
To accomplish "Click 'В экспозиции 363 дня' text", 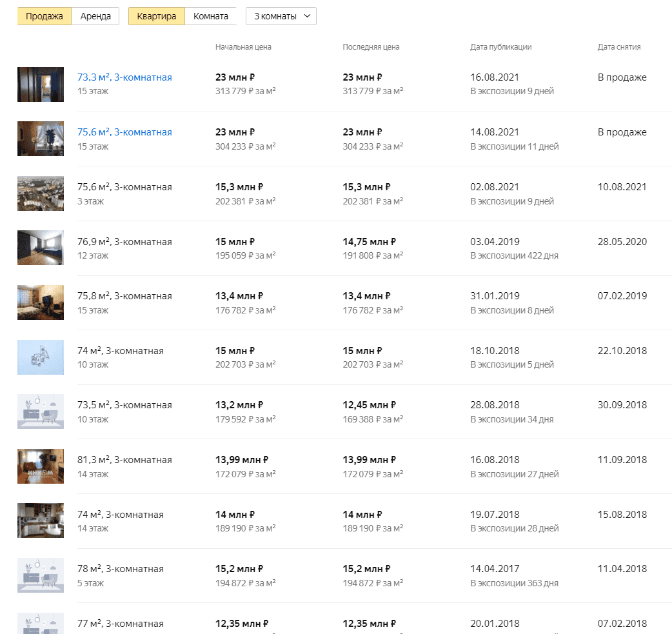I will pyautogui.click(x=514, y=583).
